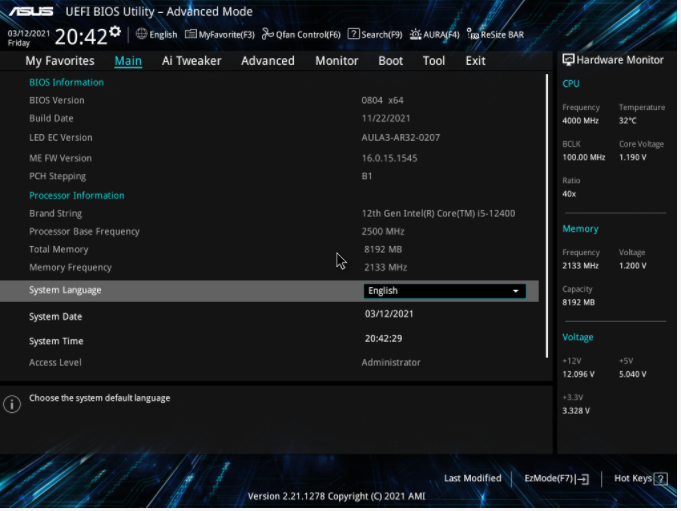Viewport: 681px width, 511px height.
Task: Select the System Date row label
Action: pyautogui.click(x=56, y=316)
